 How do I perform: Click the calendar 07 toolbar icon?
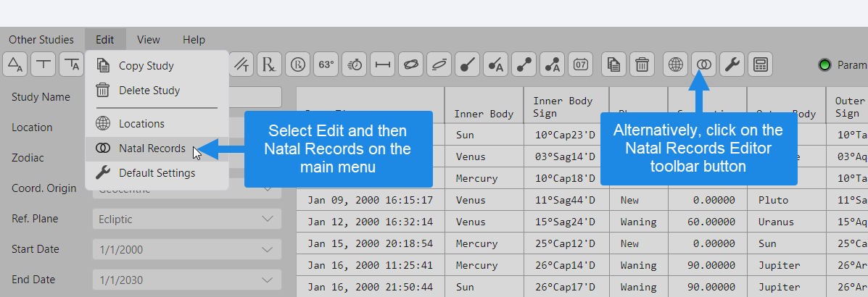pos(581,65)
